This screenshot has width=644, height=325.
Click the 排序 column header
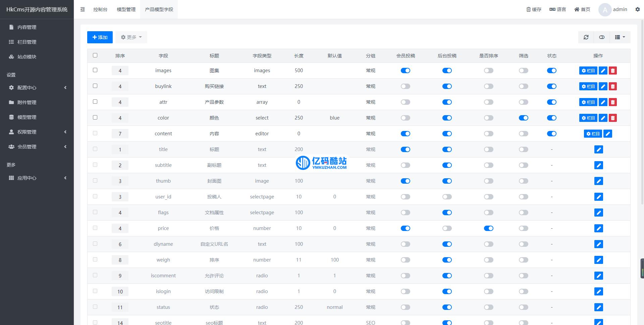tap(120, 56)
